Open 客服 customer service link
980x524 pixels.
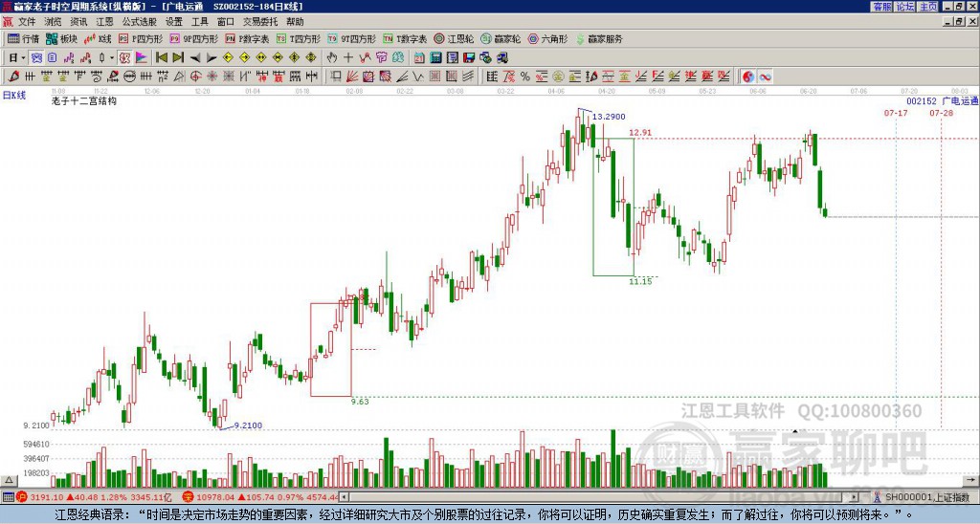(x=881, y=7)
